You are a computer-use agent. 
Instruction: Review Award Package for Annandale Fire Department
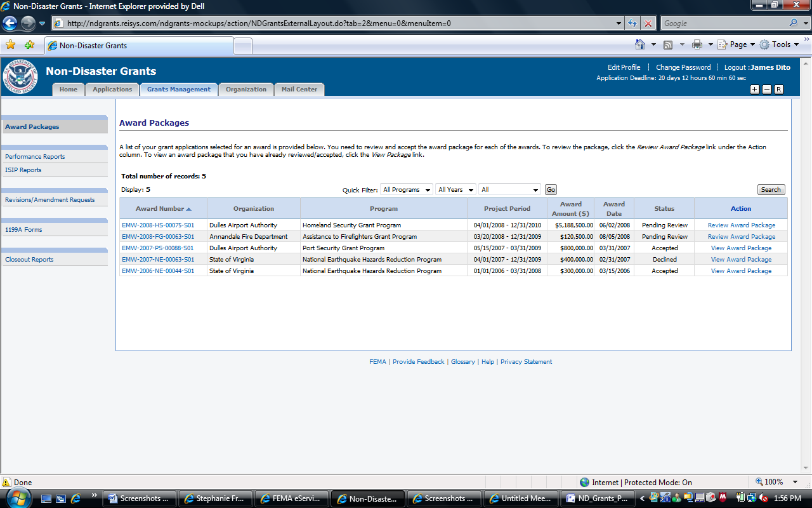(742, 236)
